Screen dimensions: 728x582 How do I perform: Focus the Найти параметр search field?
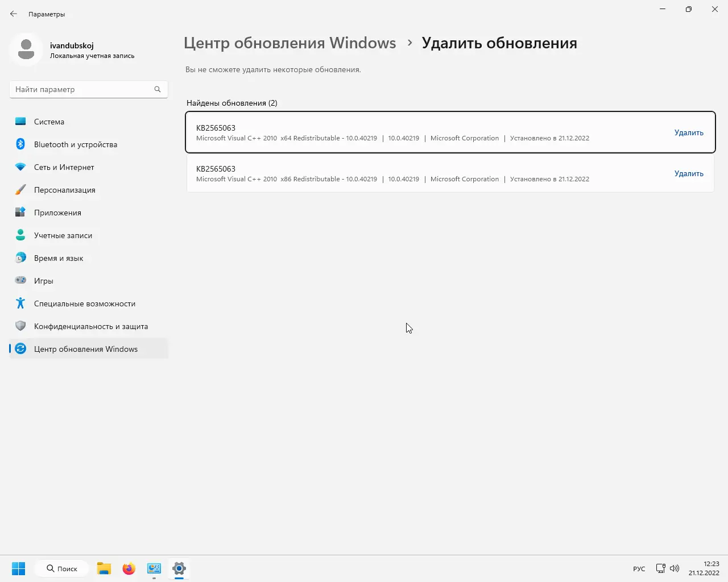tap(89, 89)
